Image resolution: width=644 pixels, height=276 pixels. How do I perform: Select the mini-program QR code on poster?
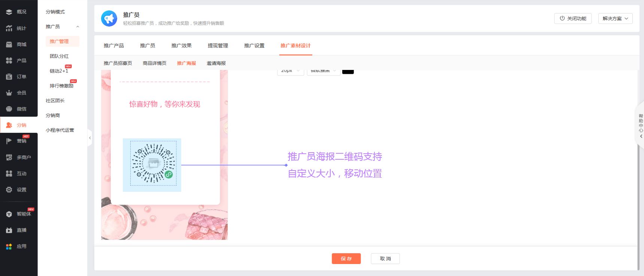click(154, 163)
